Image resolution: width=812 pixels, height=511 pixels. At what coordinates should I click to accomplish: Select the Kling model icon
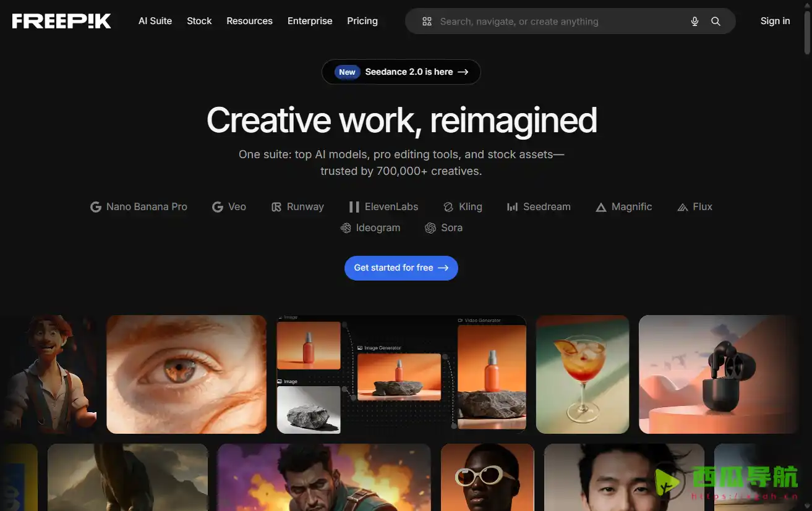448,206
